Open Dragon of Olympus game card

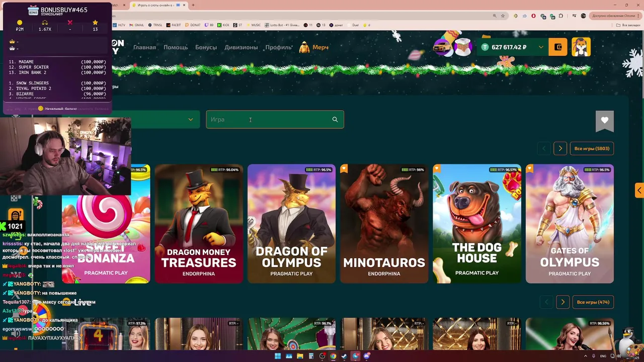click(291, 224)
